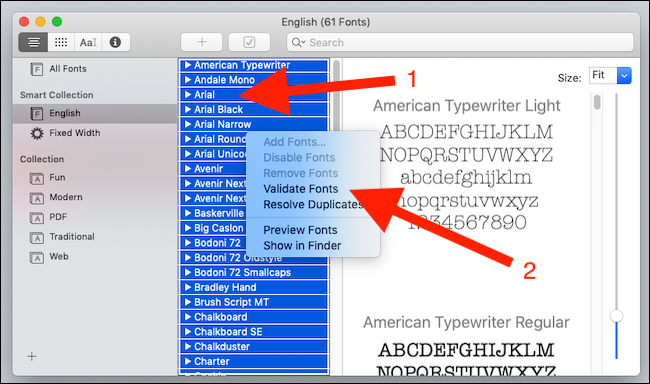Click the font list scrollbar
The height and width of the screenshot is (384, 650).
[336, 97]
